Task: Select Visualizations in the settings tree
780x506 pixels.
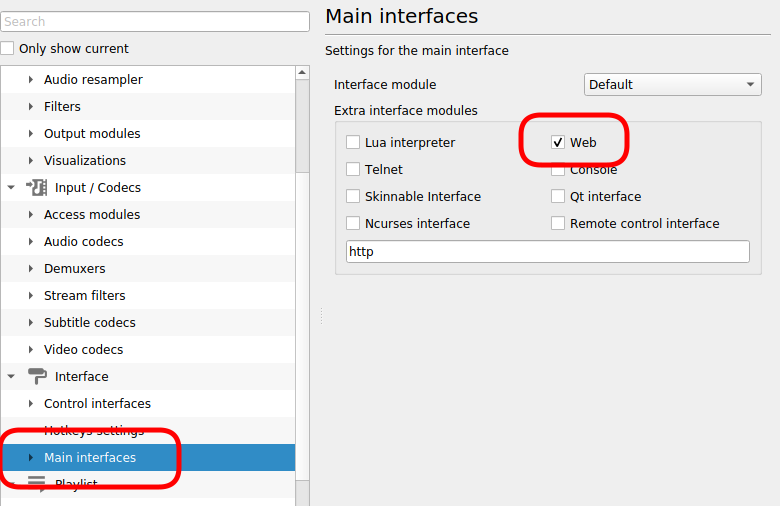Action: point(84,161)
